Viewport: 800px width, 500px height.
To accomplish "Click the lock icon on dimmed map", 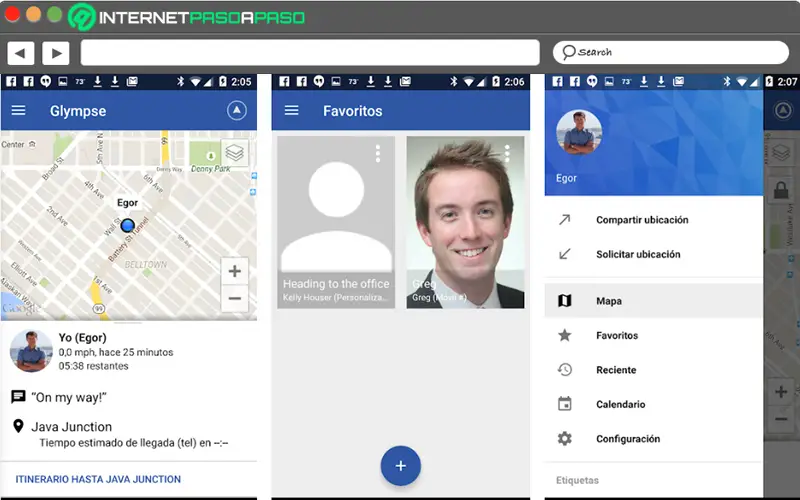I will [x=781, y=190].
